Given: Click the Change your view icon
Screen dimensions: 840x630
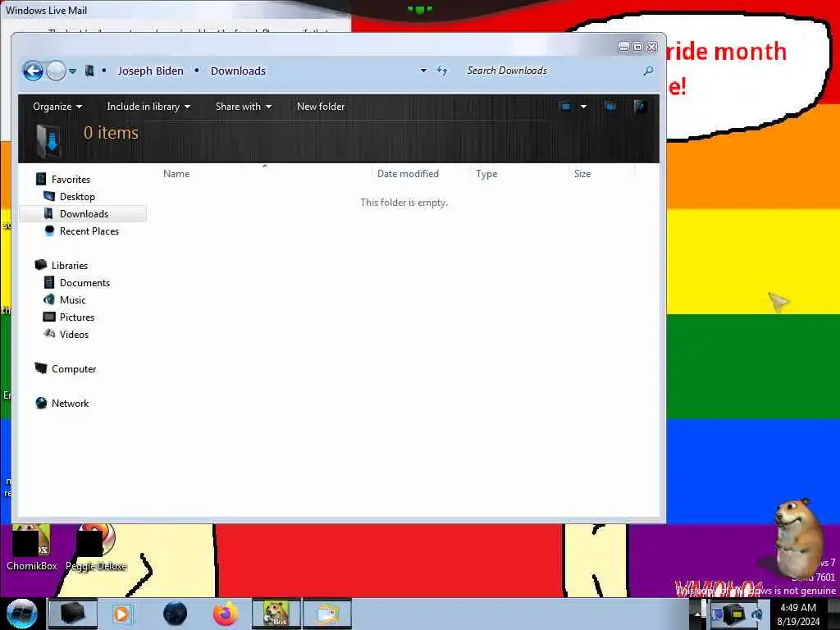Looking at the screenshot, I should coord(566,106).
